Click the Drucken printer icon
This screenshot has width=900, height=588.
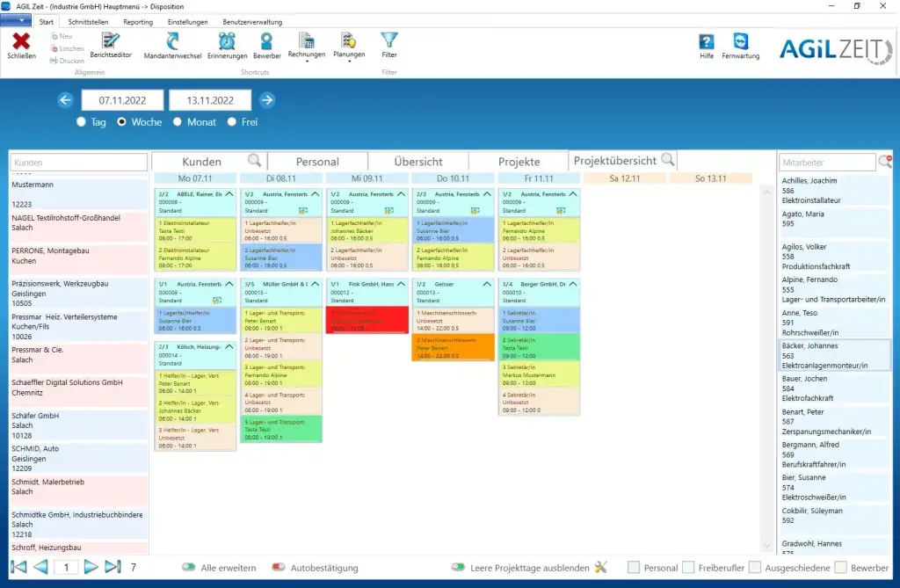[x=54, y=61]
